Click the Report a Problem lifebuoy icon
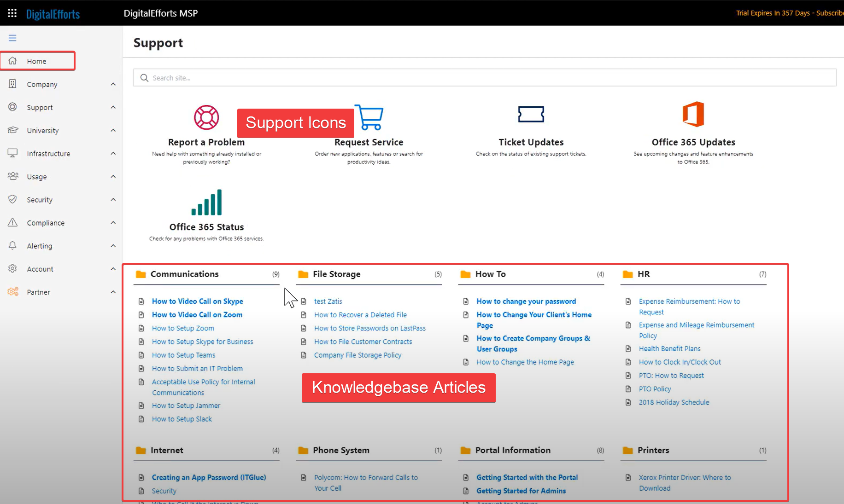 click(x=206, y=117)
